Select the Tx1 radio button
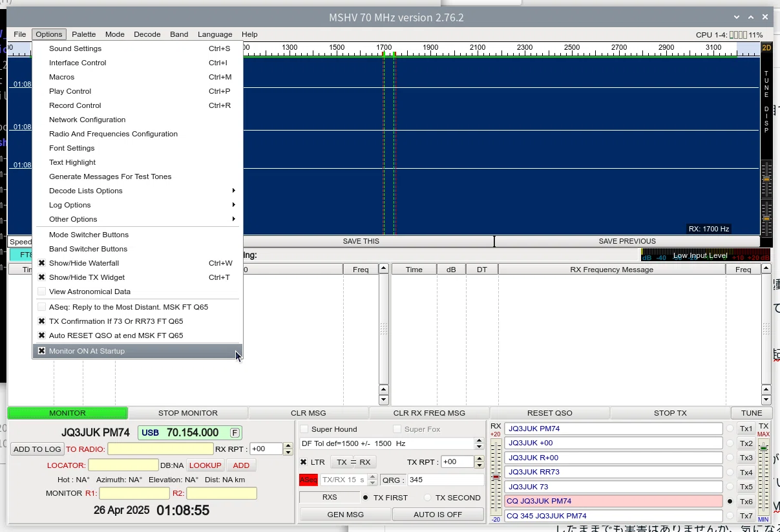 click(x=730, y=429)
